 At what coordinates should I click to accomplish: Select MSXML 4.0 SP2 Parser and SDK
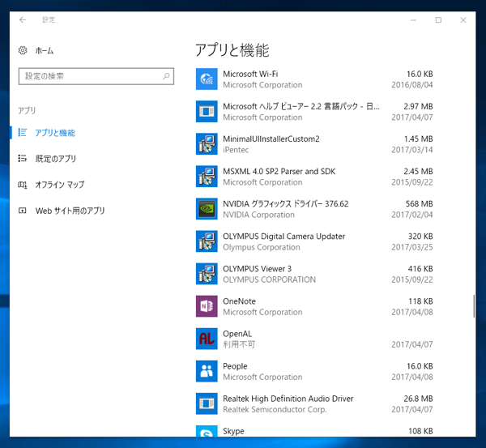pos(279,172)
